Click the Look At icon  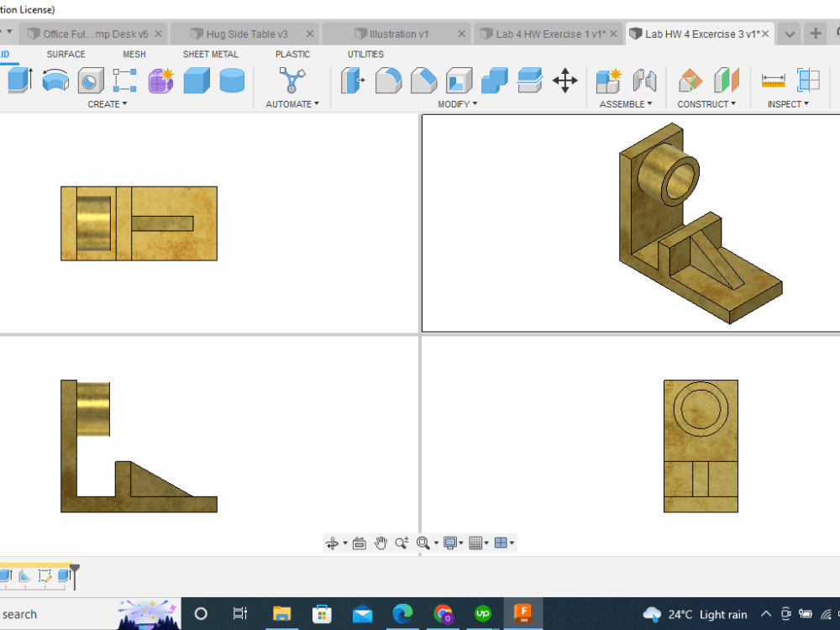coord(359,543)
